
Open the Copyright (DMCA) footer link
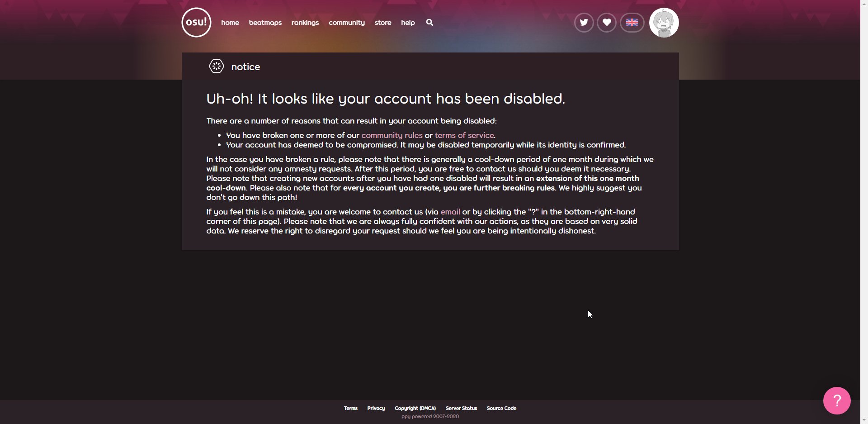(415, 408)
